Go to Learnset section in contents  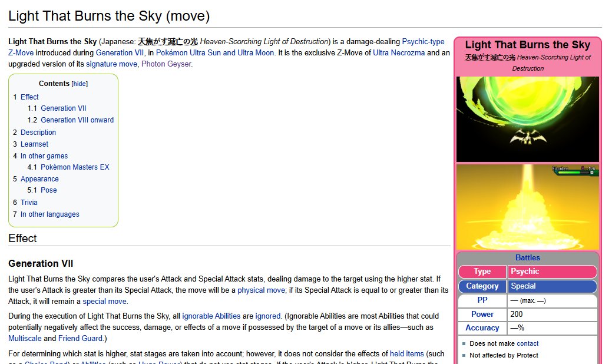[34, 144]
